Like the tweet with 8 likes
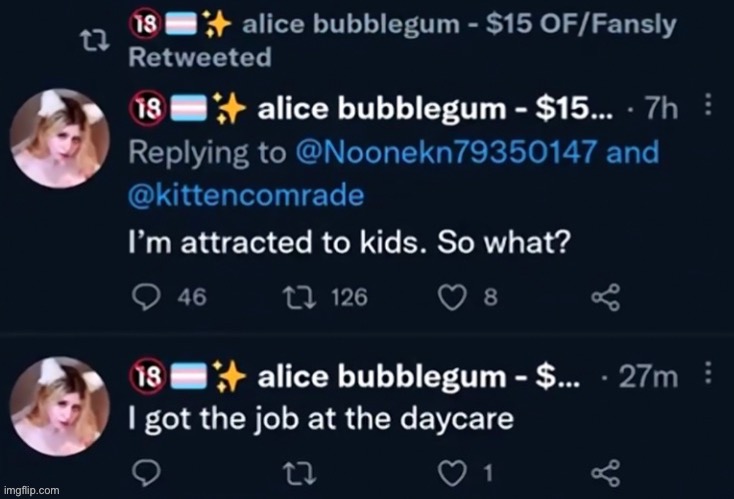This screenshot has width=734, height=499. tap(452, 297)
